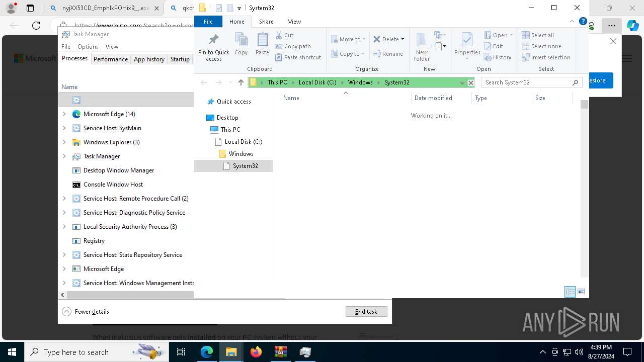
Task: Expand Local Security Authority Process group
Action: pyautogui.click(x=64, y=227)
